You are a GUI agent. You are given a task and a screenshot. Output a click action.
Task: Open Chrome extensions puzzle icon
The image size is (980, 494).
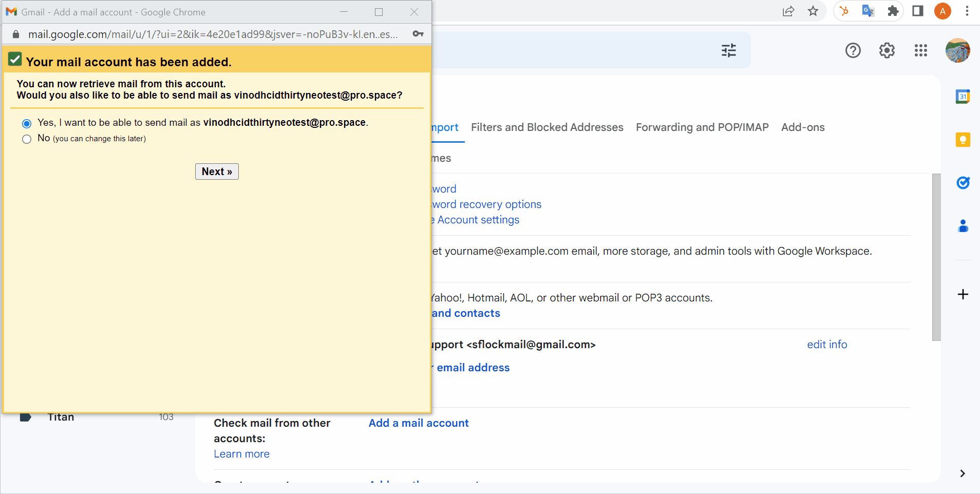point(893,11)
